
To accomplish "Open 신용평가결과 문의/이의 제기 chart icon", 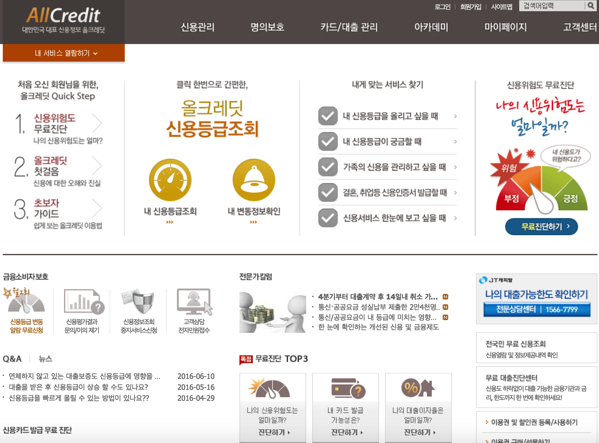I will point(83,302).
